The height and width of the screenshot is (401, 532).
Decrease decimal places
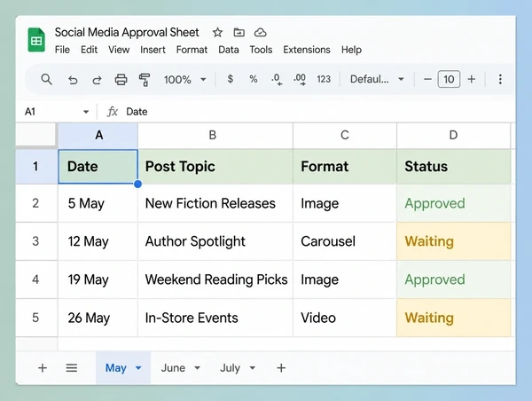click(x=277, y=80)
